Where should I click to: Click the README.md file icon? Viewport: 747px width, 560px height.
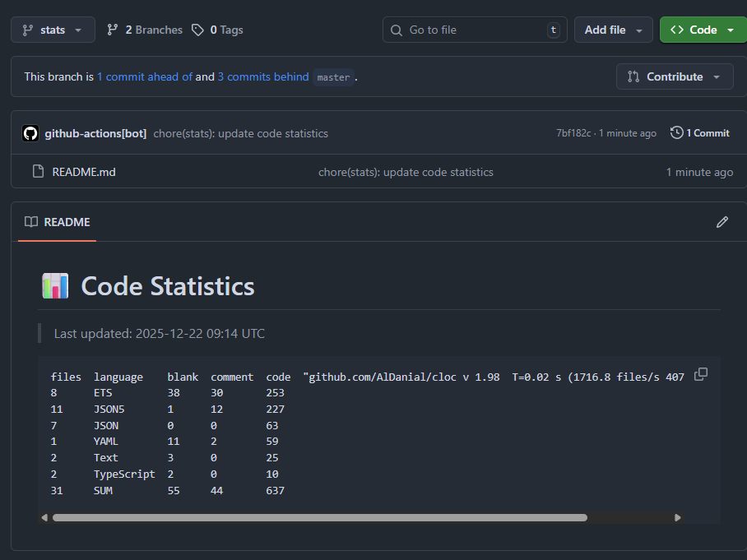click(37, 172)
